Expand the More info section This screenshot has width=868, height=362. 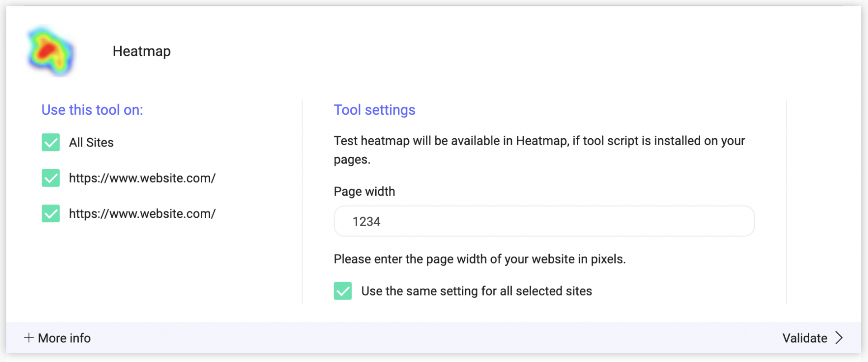[x=57, y=338]
